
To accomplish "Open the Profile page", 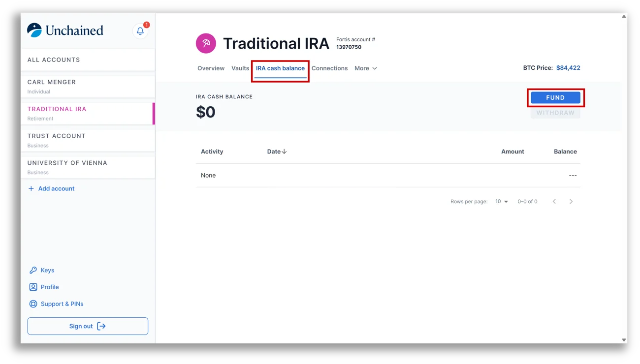I will coord(49,287).
